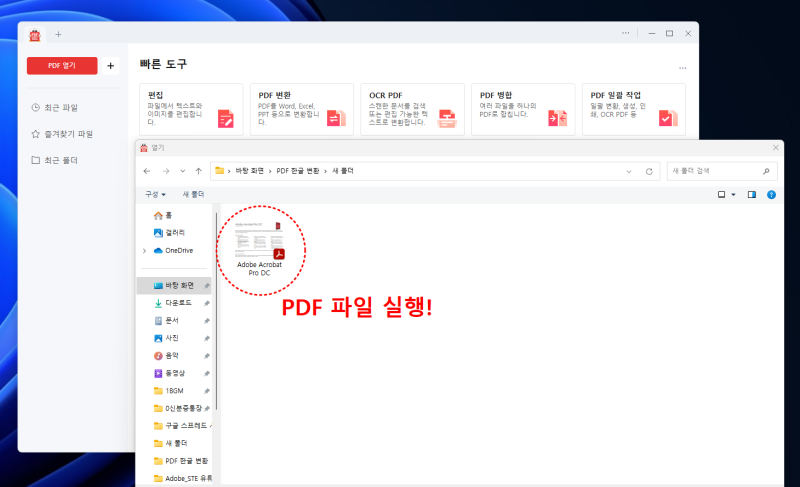Screen dimensions: 800x487
Task: Expand recent locations dropdown in dialog
Action: 183,171
